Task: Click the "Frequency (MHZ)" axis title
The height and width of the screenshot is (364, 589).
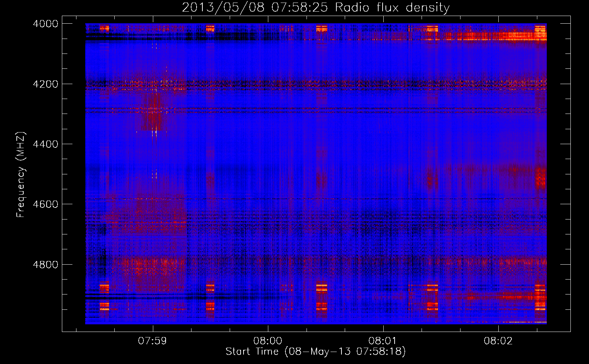Action: (21, 175)
